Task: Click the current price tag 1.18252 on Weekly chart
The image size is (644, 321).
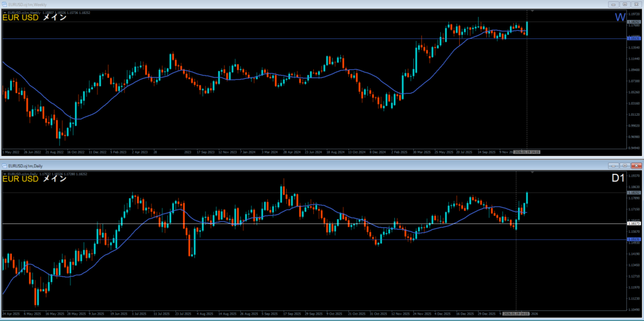Action: [x=634, y=22]
